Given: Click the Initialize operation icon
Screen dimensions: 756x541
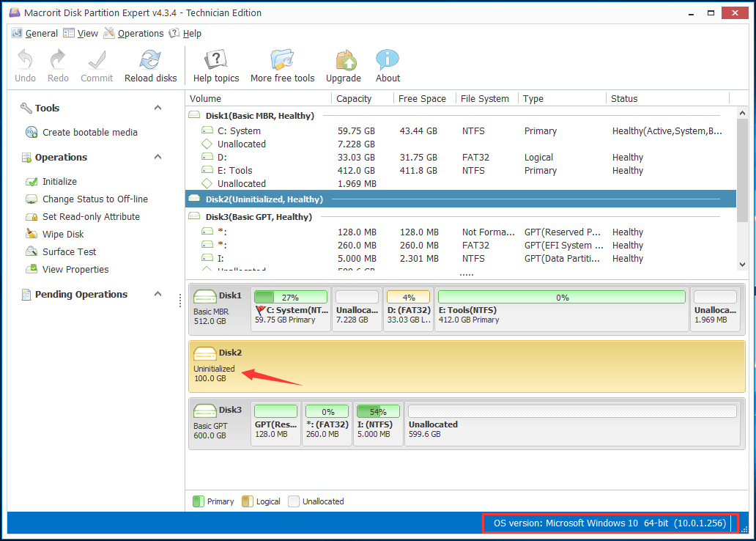Looking at the screenshot, I should [x=31, y=182].
